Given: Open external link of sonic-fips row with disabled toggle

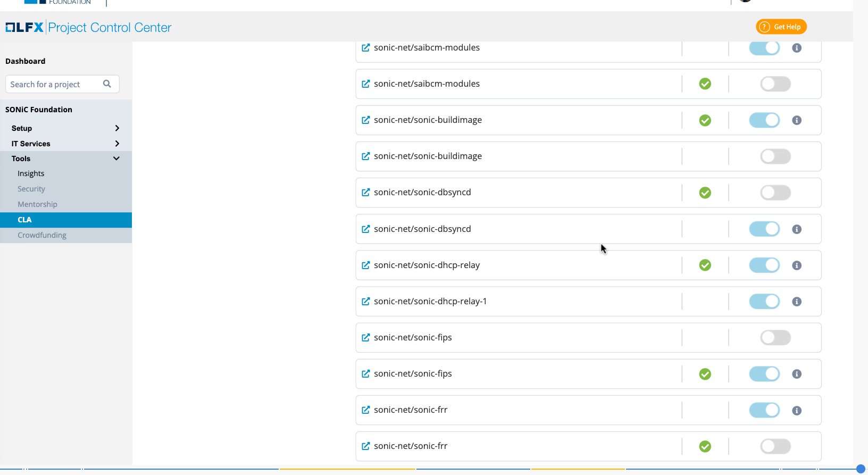Looking at the screenshot, I should 366,338.
